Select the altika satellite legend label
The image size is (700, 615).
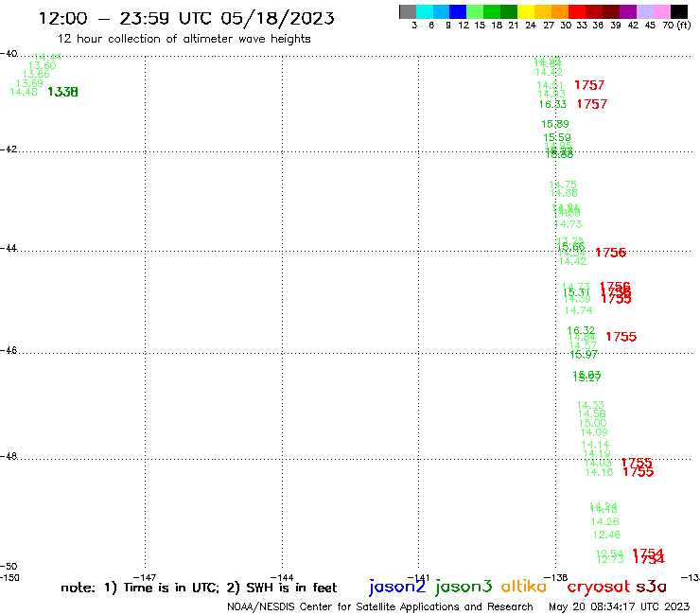[524, 587]
